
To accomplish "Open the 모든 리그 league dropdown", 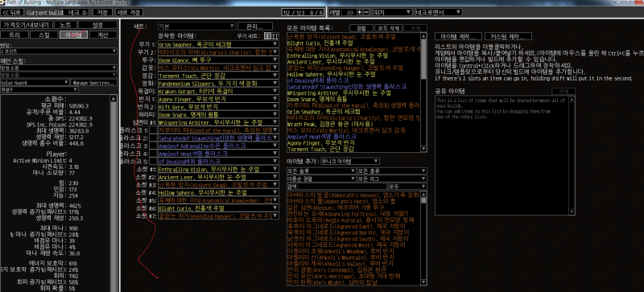I will point(392,179).
